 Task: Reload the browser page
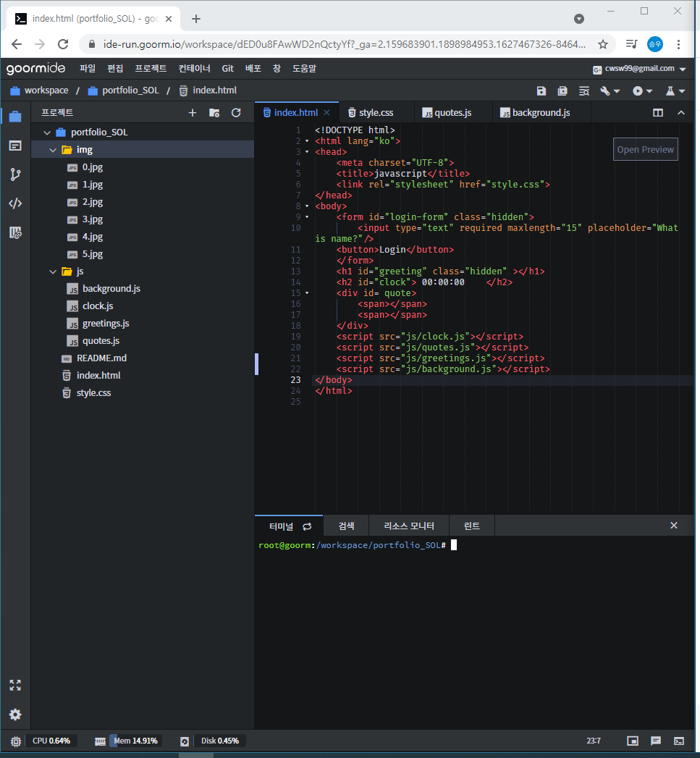tap(63, 44)
